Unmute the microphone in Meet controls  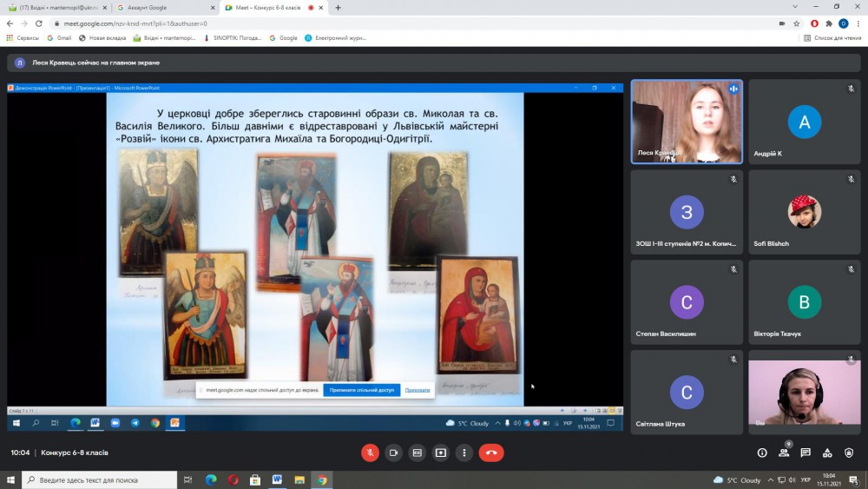[x=370, y=453]
